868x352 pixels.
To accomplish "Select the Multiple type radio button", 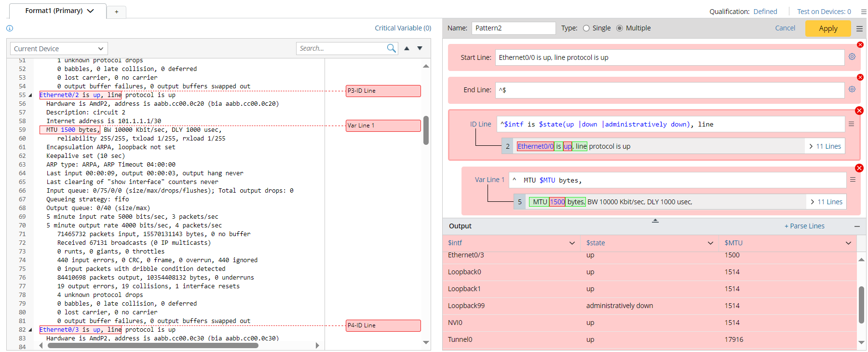I will [x=620, y=28].
